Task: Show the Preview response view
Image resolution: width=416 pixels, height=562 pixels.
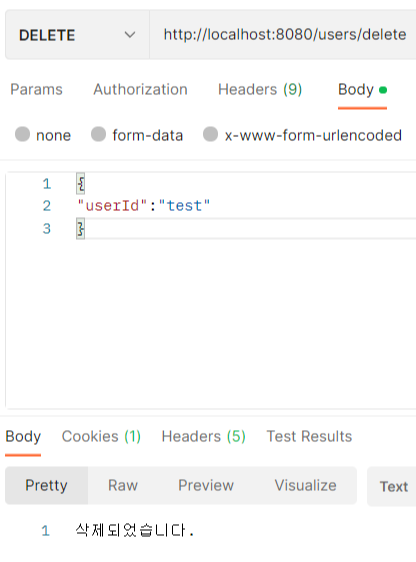Action: (206, 486)
